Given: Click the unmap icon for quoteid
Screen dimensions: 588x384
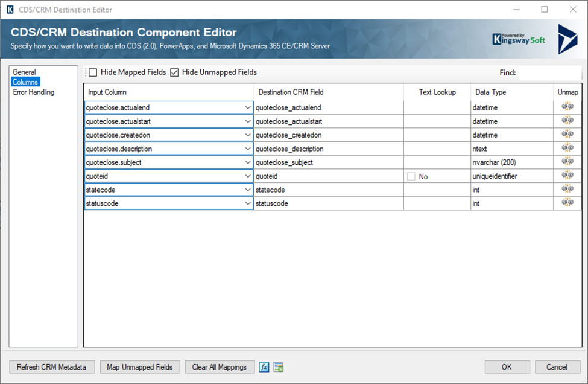Looking at the screenshot, I should click(x=567, y=176).
